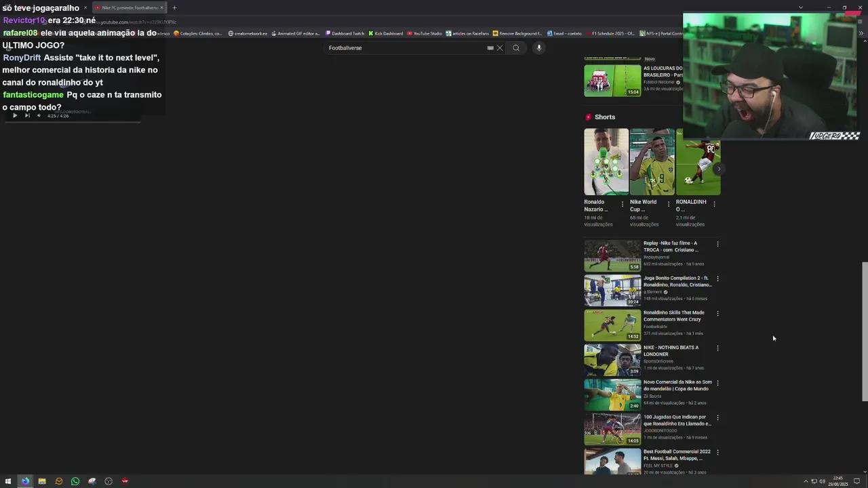Open more options for Replay Nike faz filme
Viewport: 868px width, 488px height.
click(717, 244)
